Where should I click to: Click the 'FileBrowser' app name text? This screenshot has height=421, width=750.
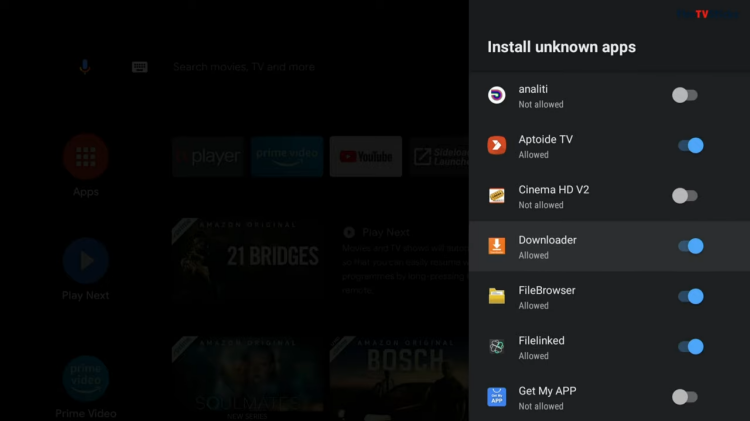point(547,290)
